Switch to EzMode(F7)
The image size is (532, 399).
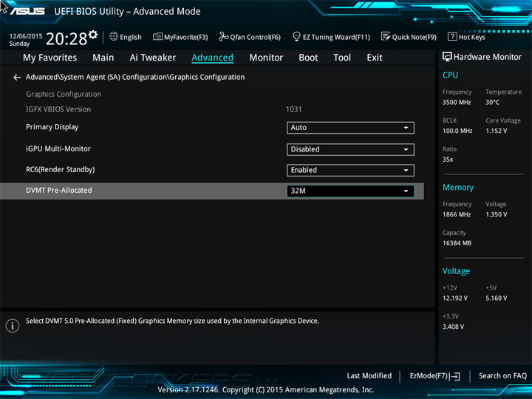(434, 376)
